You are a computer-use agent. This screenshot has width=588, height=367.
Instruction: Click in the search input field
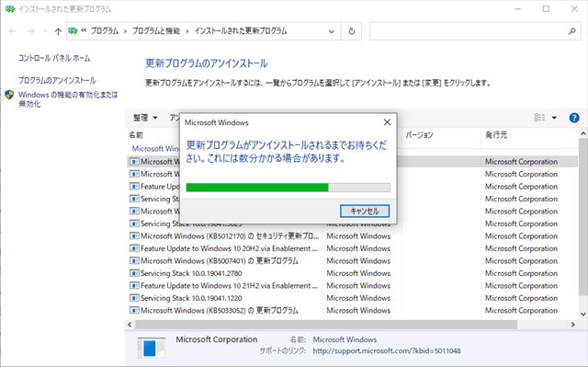(468, 31)
